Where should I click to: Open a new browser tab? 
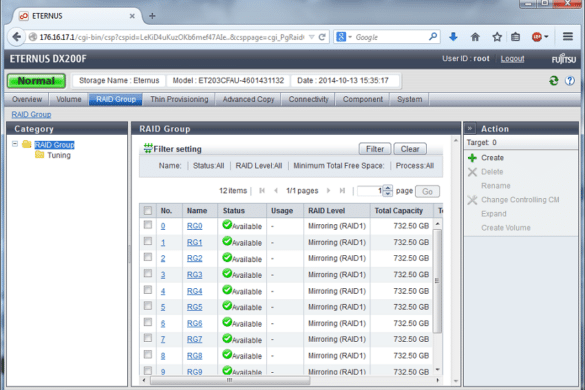click(152, 16)
